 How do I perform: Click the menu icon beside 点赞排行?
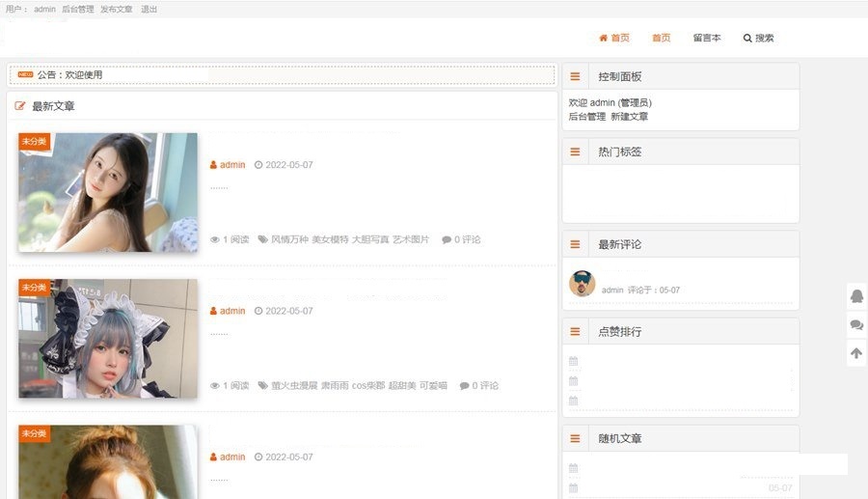pos(576,331)
